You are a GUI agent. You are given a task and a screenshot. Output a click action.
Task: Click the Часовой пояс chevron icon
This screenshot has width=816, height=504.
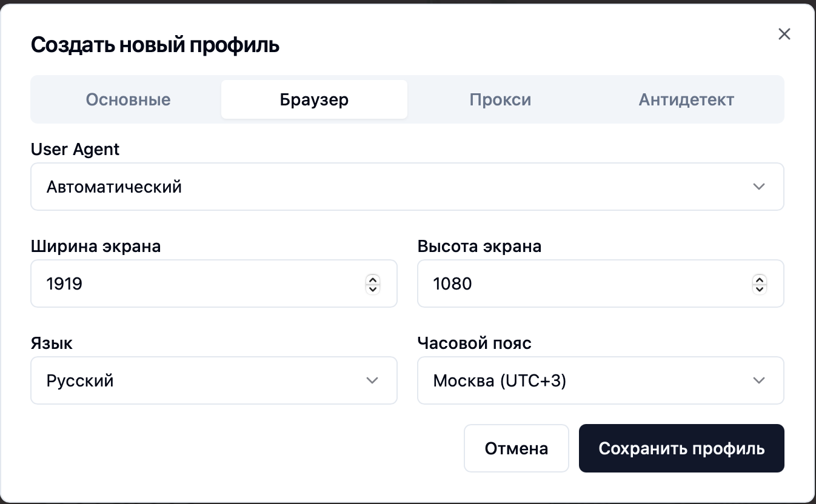pyautogui.click(x=759, y=380)
